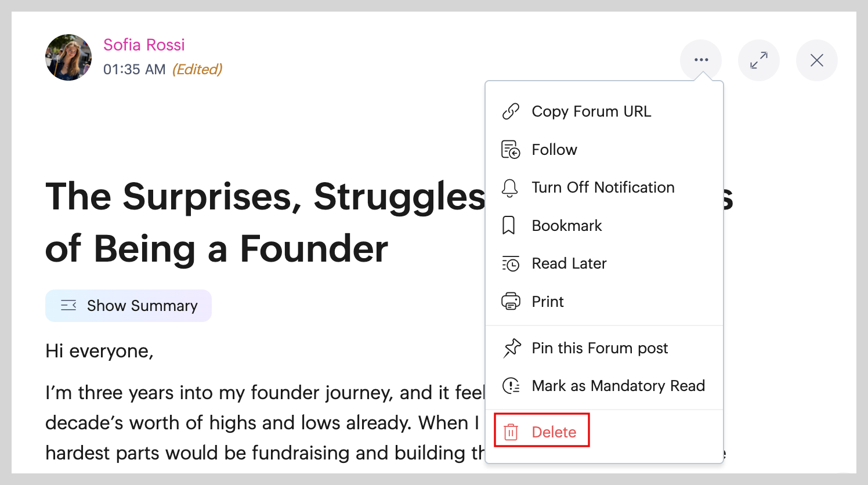868x485 pixels.
Task: Select Copy Forum URL menu option
Action: 591,111
